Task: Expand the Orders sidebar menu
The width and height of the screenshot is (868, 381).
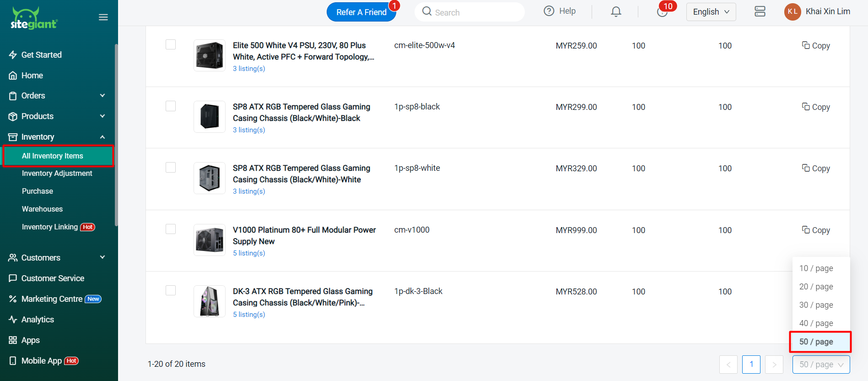Action: (x=102, y=96)
